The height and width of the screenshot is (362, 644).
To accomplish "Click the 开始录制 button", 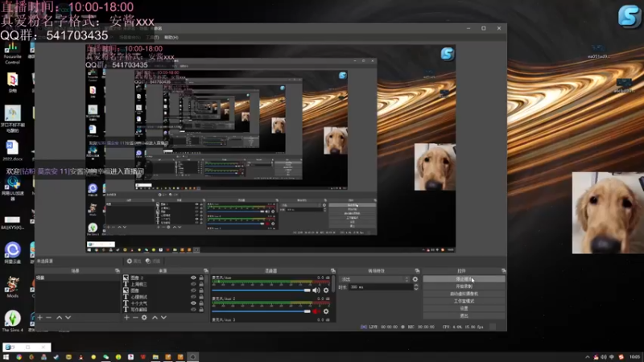I will click(x=464, y=286).
